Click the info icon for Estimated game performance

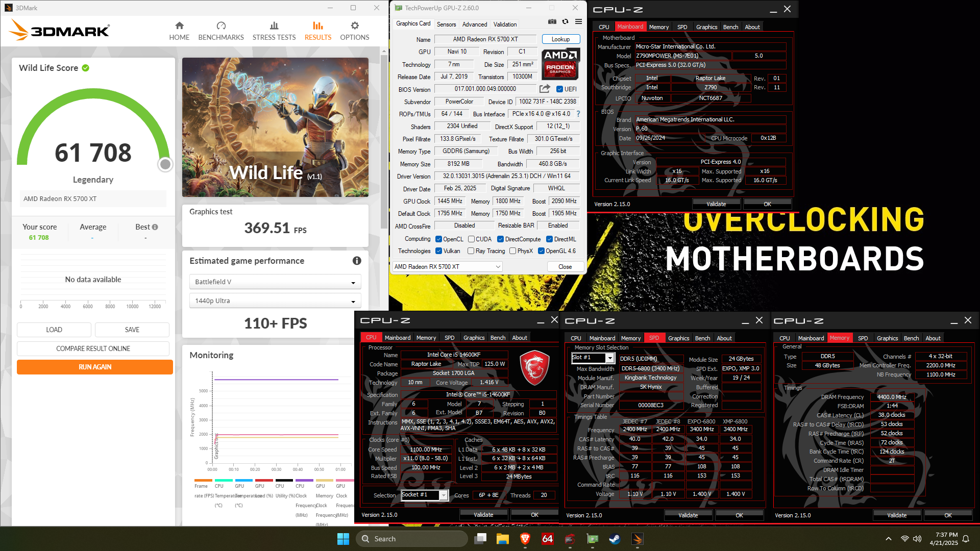357,261
